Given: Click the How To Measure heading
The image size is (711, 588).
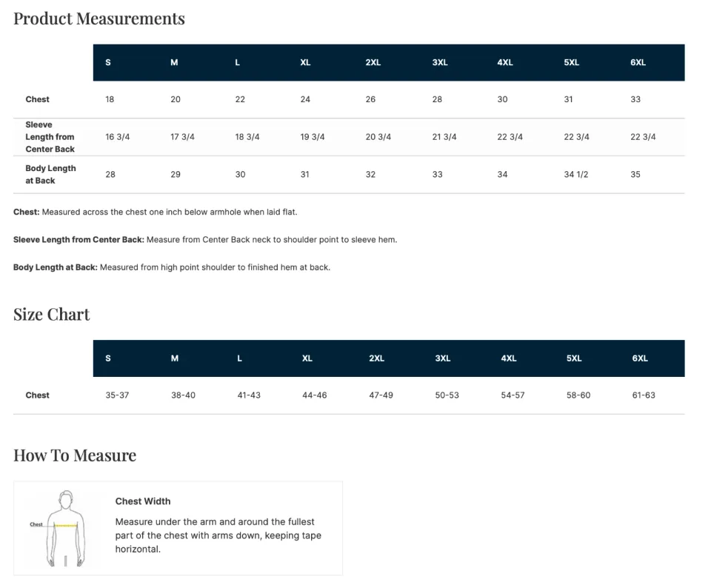Looking at the screenshot, I should click(75, 455).
